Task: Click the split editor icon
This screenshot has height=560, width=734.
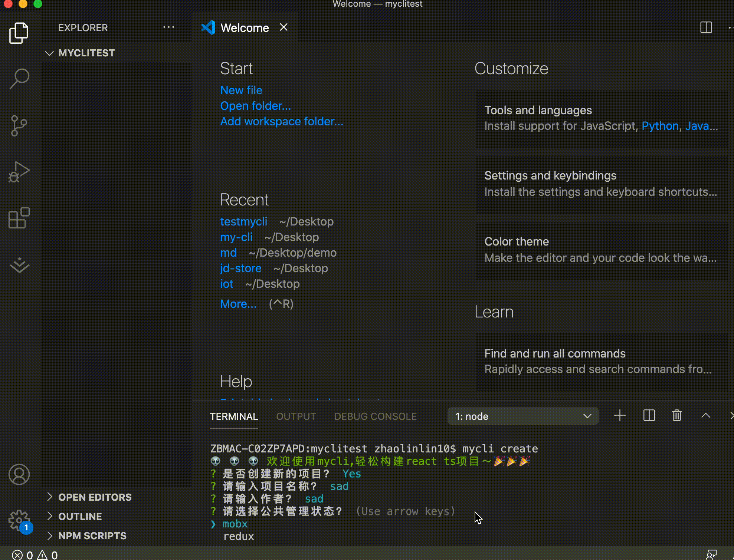Action: [706, 27]
